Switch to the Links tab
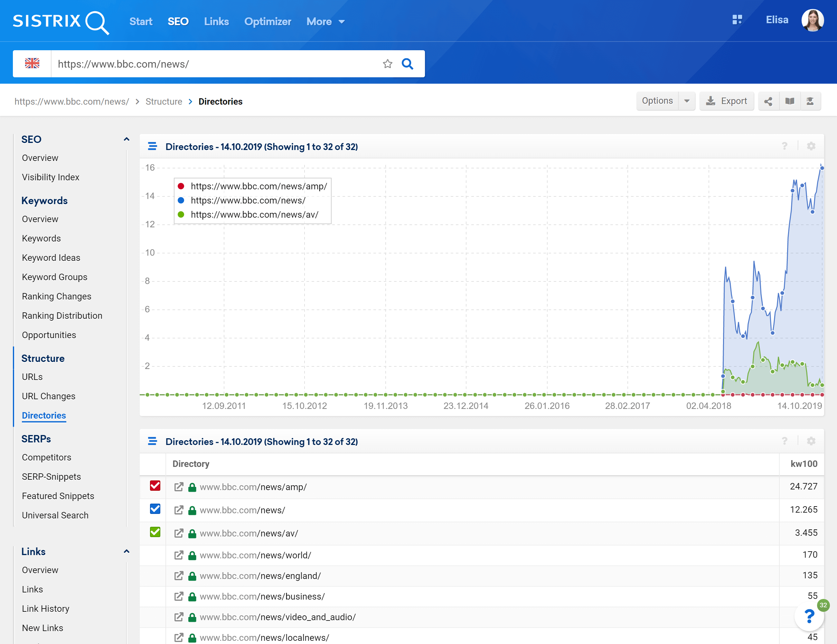 point(217,22)
